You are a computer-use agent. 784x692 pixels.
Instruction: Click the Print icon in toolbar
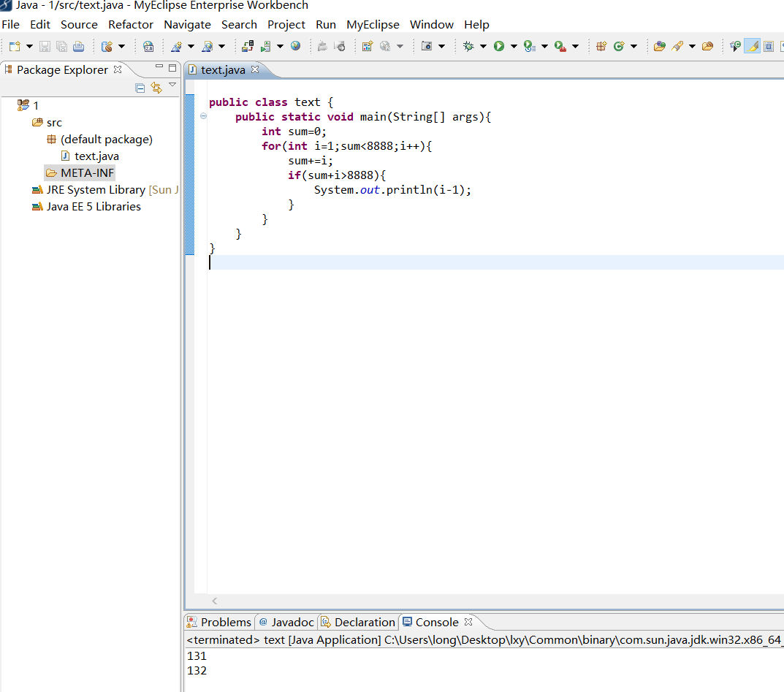(78, 46)
